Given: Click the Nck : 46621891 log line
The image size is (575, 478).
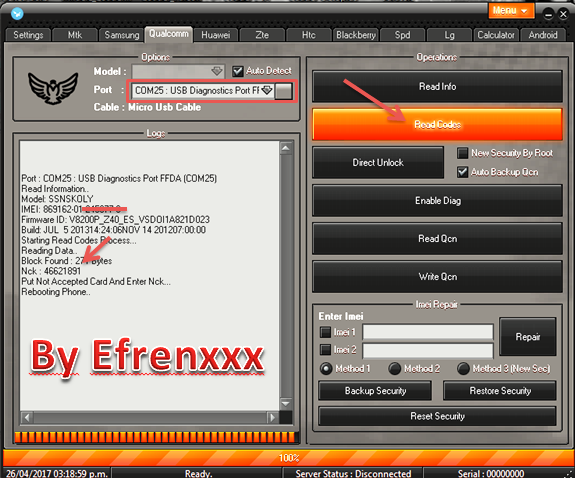Looking at the screenshot, I should [x=51, y=271].
